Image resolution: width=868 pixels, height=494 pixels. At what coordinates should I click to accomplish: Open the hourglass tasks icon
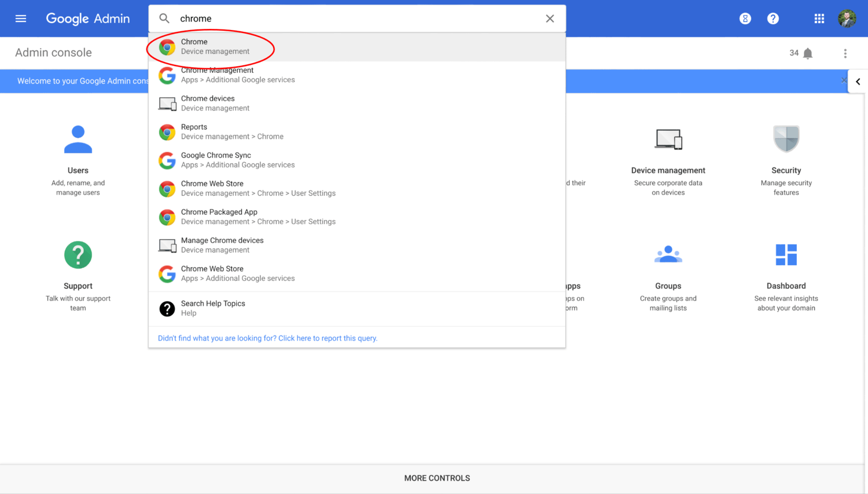coord(745,19)
